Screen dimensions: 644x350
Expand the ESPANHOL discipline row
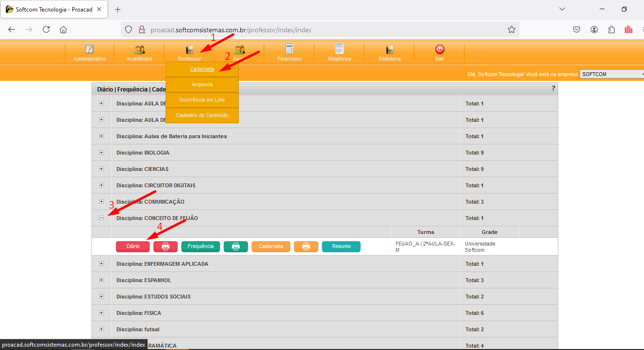coord(101,280)
